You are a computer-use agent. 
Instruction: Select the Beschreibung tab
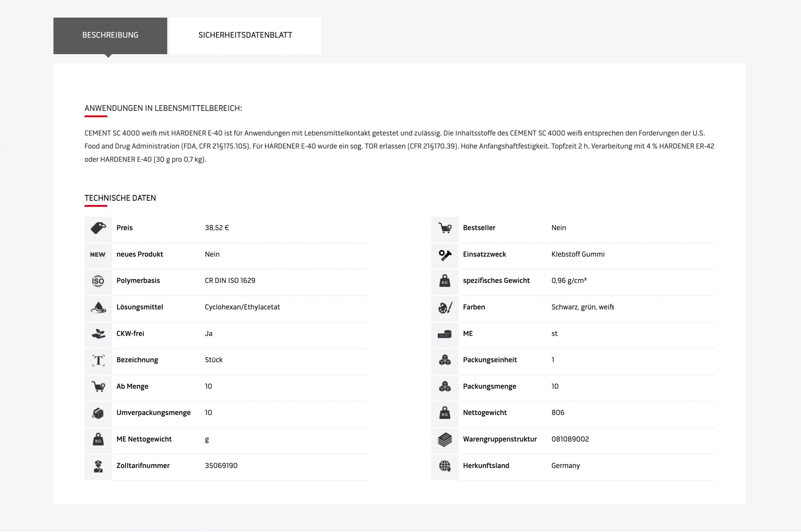click(110, 35)
